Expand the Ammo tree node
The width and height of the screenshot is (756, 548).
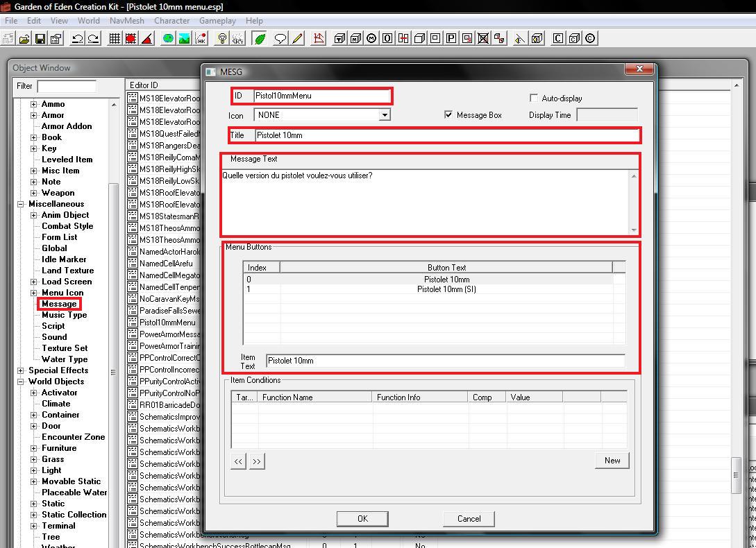[x=34, y=104]
